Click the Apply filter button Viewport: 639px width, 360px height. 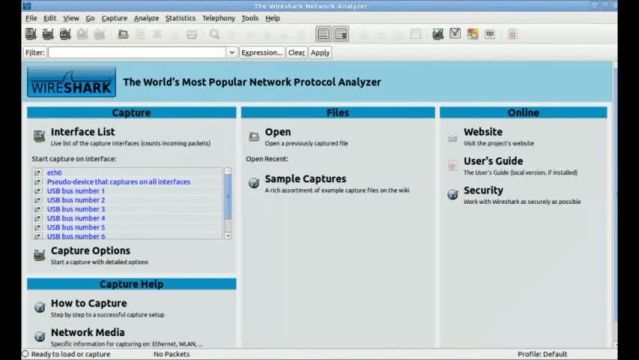pos(320,53)
